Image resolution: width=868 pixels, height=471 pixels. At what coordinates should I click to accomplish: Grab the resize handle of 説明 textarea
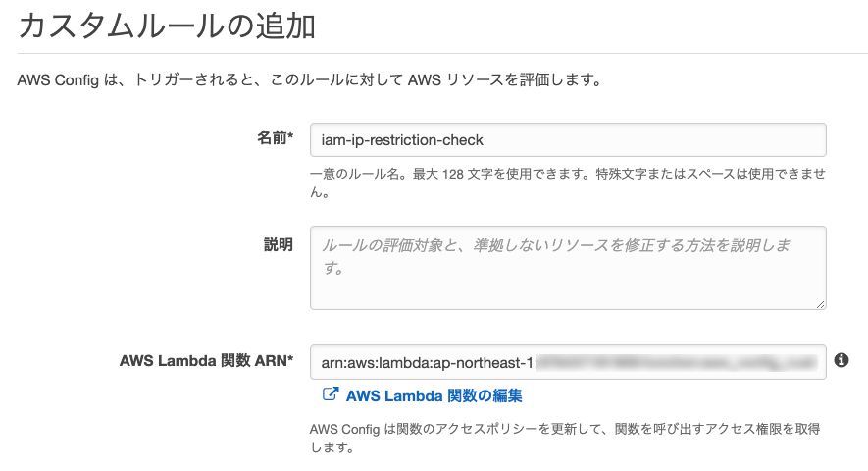pos(820,304)
